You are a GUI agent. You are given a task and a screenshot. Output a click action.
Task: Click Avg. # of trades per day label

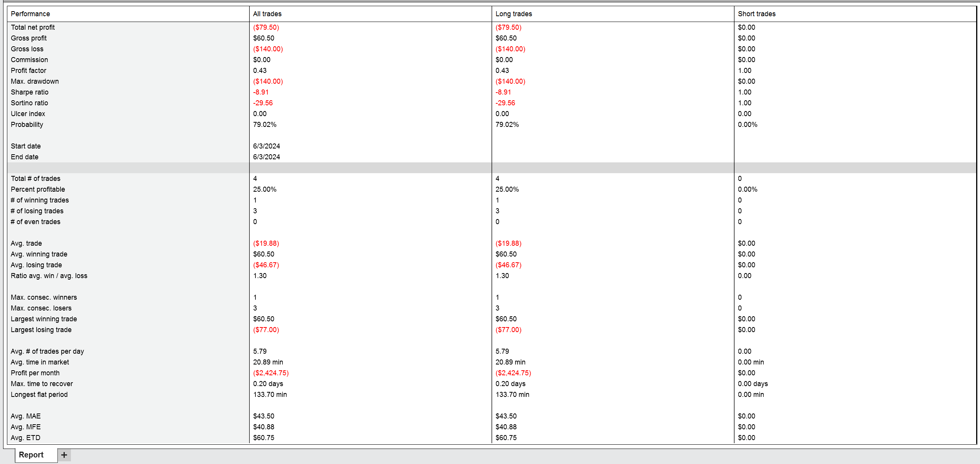pyautogui.click(x=47, y=351)
